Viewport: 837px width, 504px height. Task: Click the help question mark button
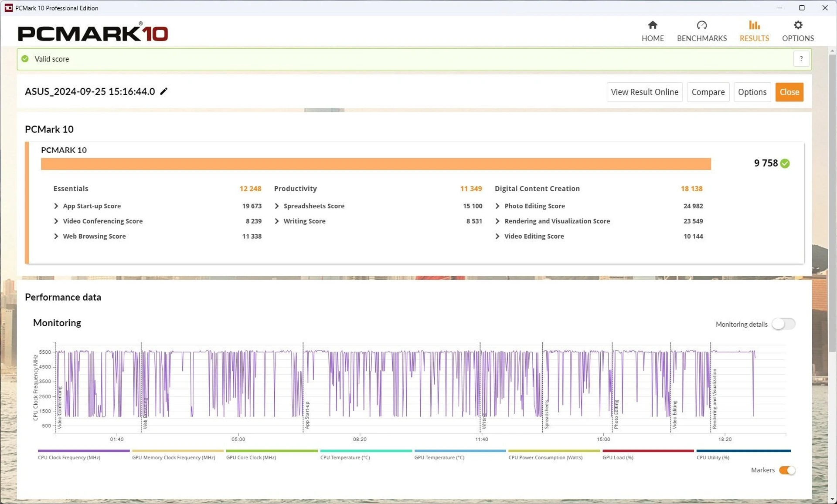[801, 59]
